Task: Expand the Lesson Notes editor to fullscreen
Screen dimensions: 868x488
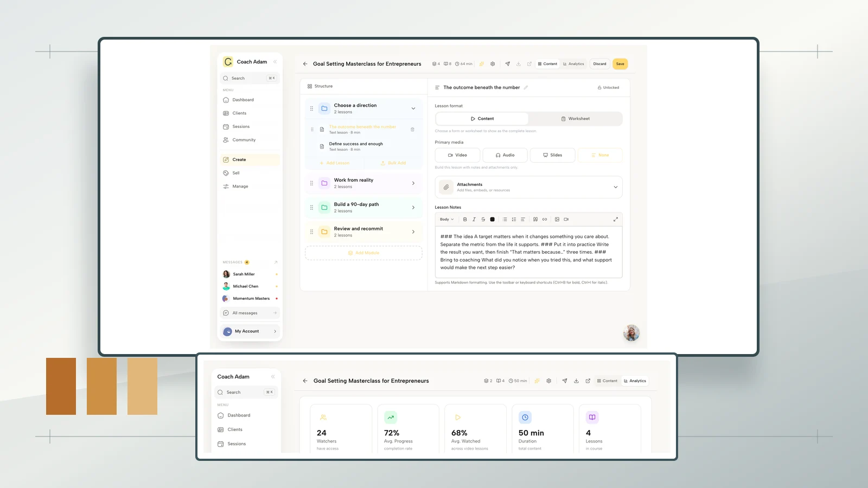Action: [x=616, y=220]
